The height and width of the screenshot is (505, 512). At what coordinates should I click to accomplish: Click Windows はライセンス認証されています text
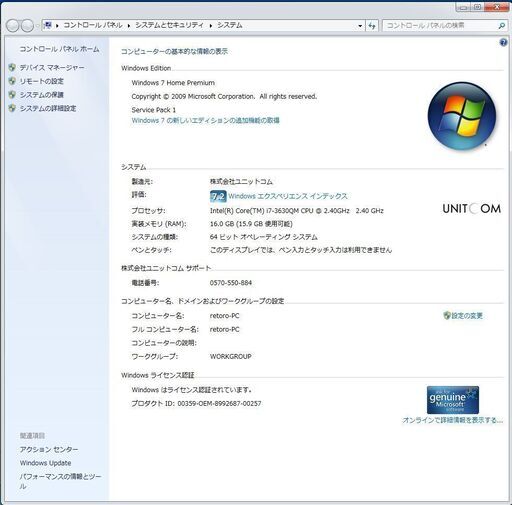coord(192,390)
